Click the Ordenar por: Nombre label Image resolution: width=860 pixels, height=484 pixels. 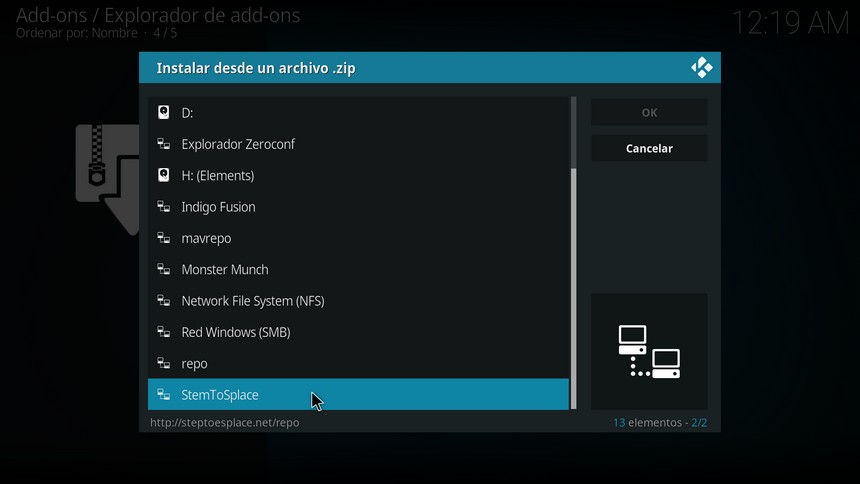[77, 33]
